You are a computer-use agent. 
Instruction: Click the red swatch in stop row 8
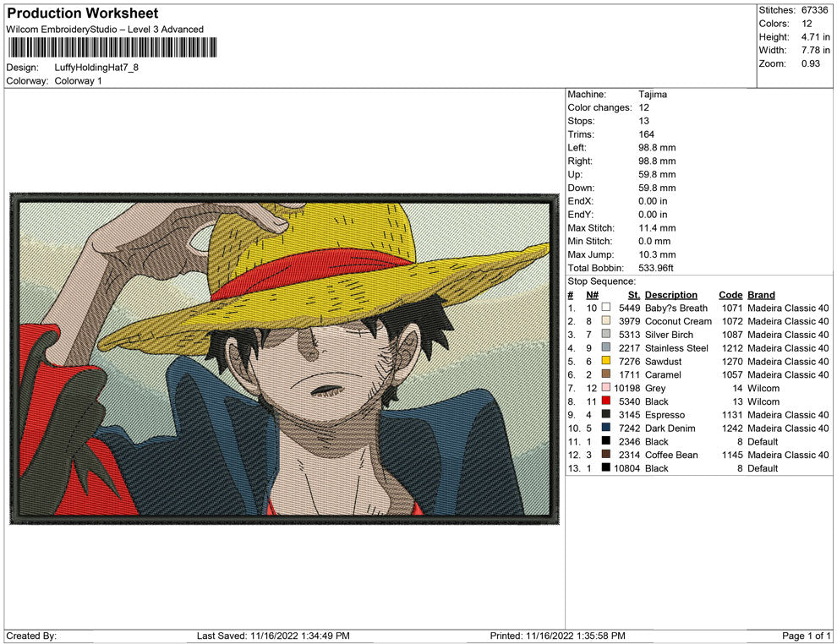click(606, 401)
